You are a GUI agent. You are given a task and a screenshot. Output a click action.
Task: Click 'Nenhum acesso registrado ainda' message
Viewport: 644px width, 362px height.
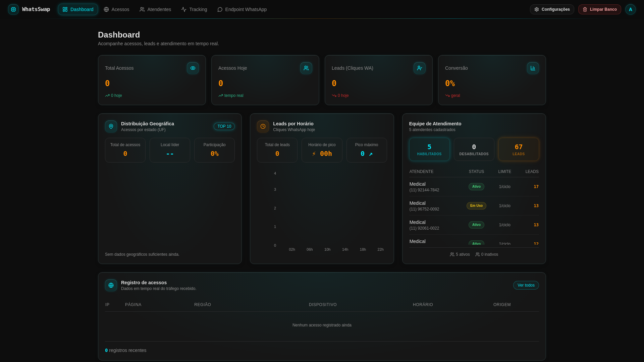click(322, 325)
